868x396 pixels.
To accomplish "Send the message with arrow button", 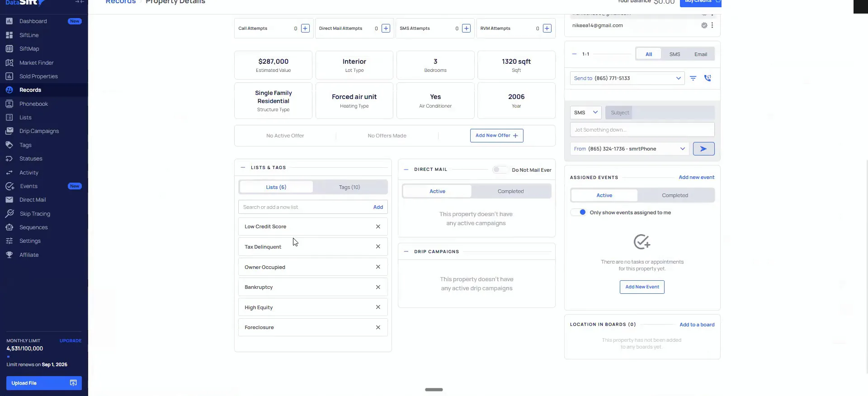I will coord(703,149).
